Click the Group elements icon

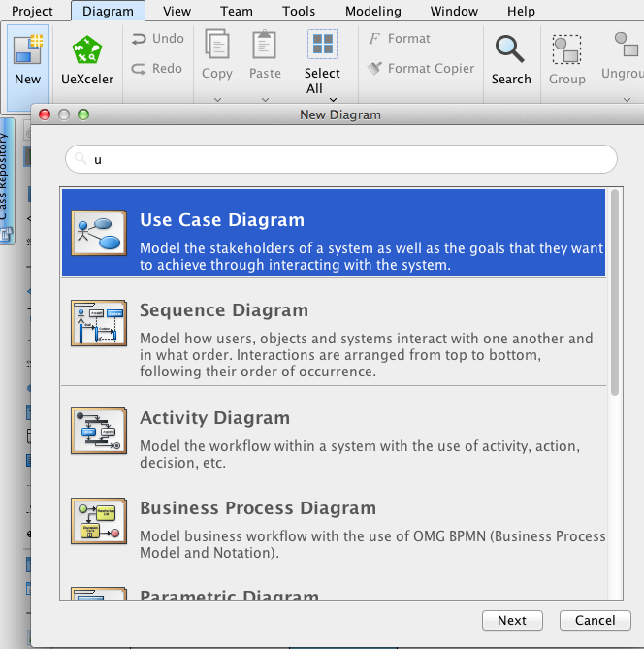(566, 50)
